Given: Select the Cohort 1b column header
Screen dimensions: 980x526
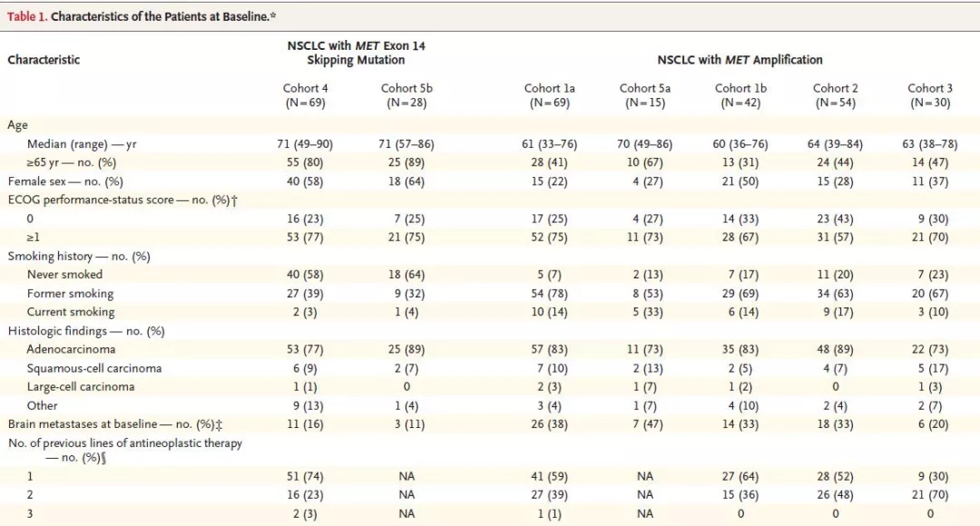Looking at the screenshot, I should pos(740,95).
